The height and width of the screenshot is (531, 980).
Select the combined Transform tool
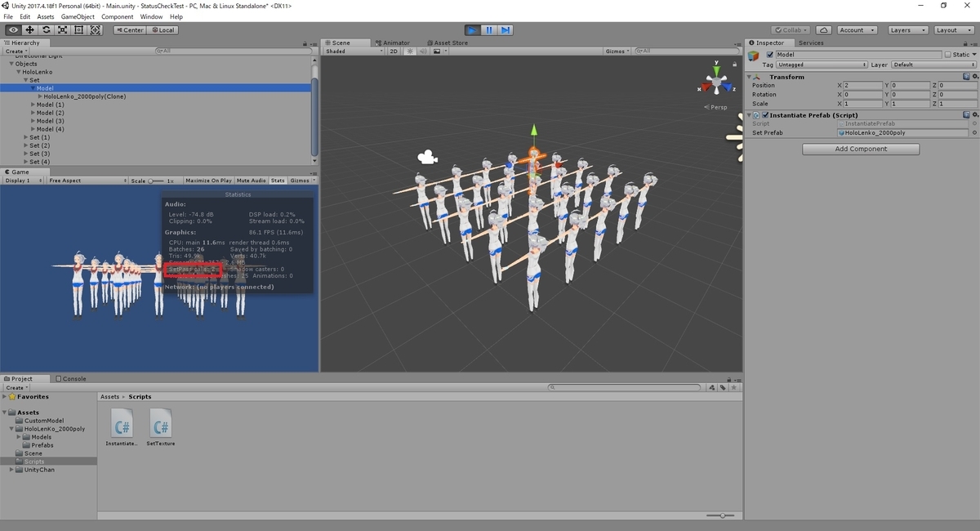pyautogui.click(x=95, y=30)
